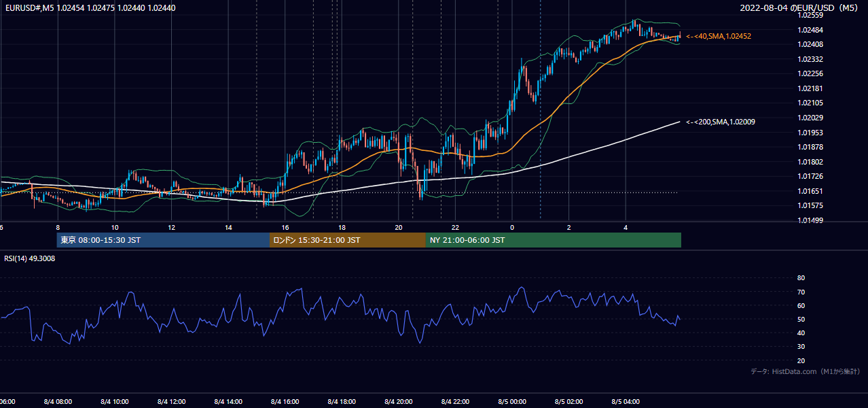Click the 8/4 20:00 bottom time label
868x408 pixels.
click(x=399, y=402)
